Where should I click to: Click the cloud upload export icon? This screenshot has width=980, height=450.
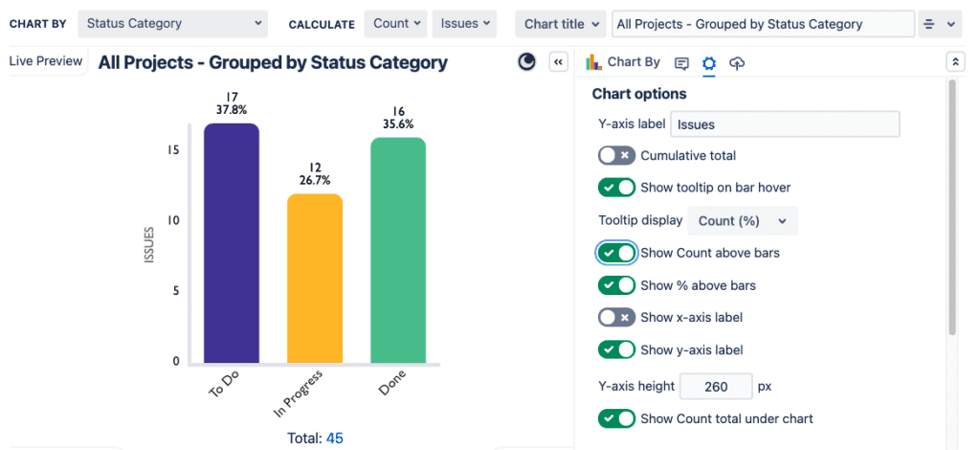click(x=737, y=63)
